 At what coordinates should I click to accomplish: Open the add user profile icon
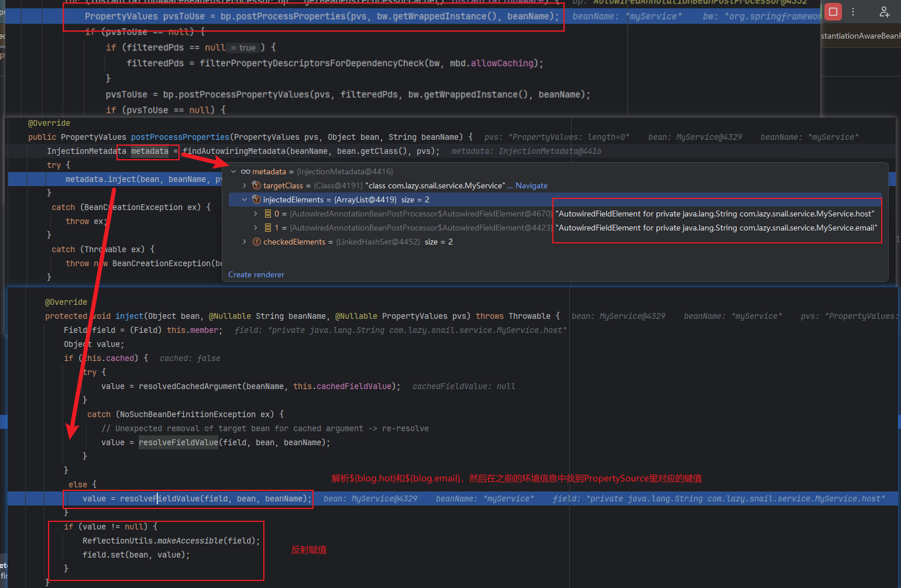(884, 11)
